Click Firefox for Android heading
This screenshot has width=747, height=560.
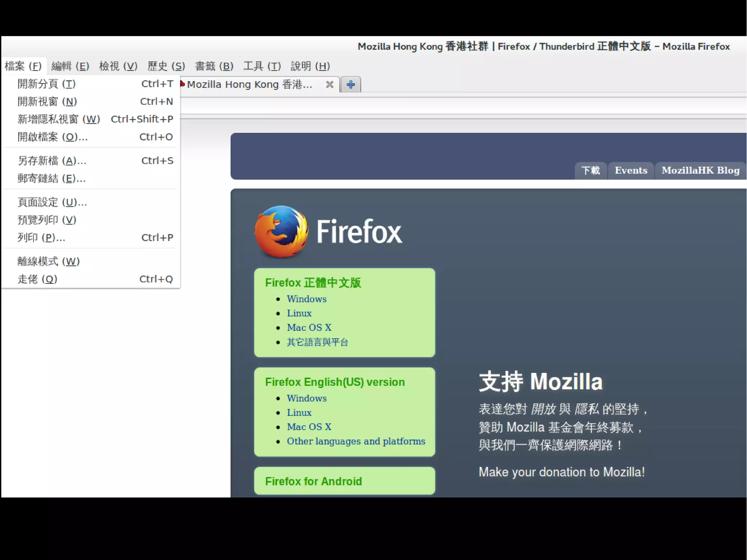point(313,481)
